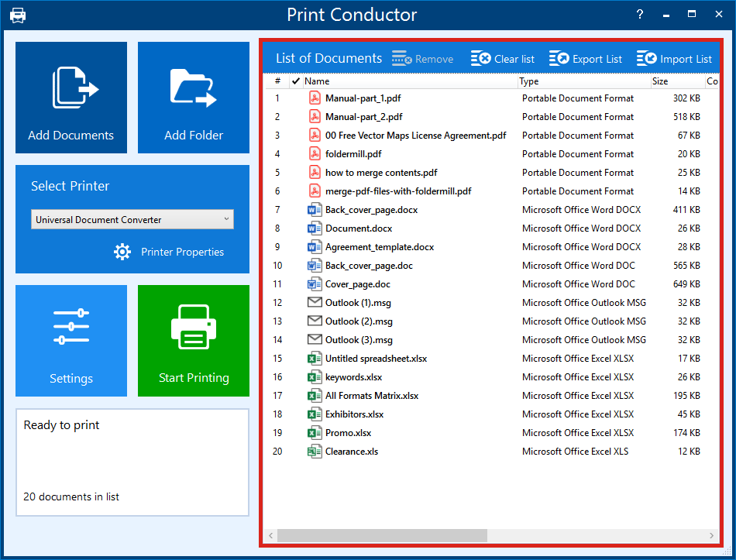Click the Printer Properties gear icon
This screenshot has width=736, height=560.
coord(122,252)
